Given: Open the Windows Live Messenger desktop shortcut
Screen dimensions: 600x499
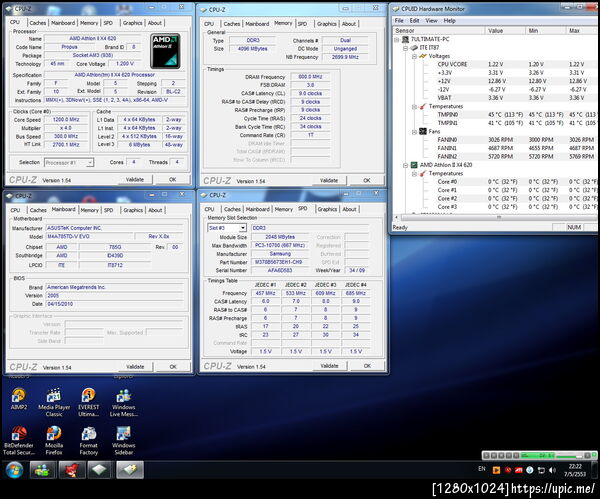Looking at the screenshot, I should (124, 402).
